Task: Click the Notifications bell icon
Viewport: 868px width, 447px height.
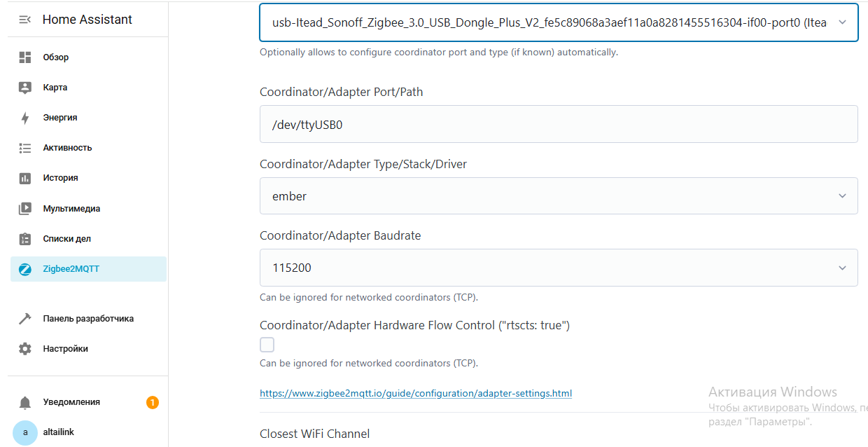Action: [x=25, y=402]
